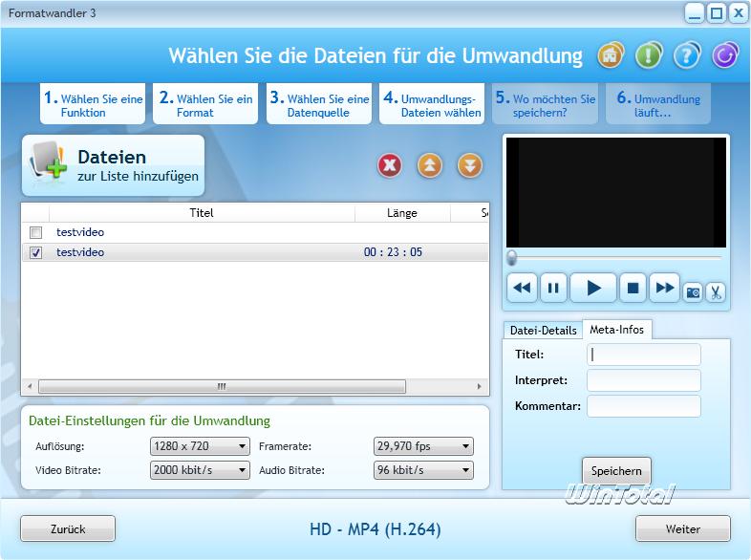Close the Formatwandler 3 window

(738, 13)
